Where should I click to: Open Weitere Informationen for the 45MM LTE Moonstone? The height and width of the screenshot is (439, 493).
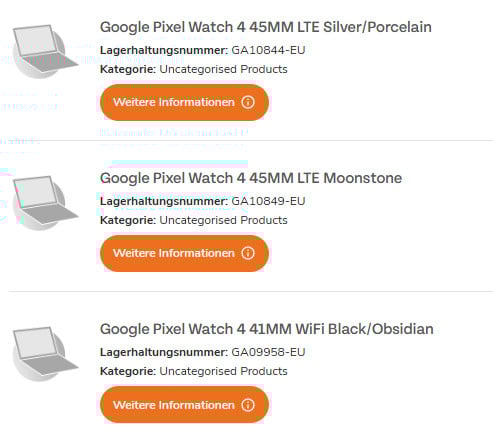[x=184, y=253]
